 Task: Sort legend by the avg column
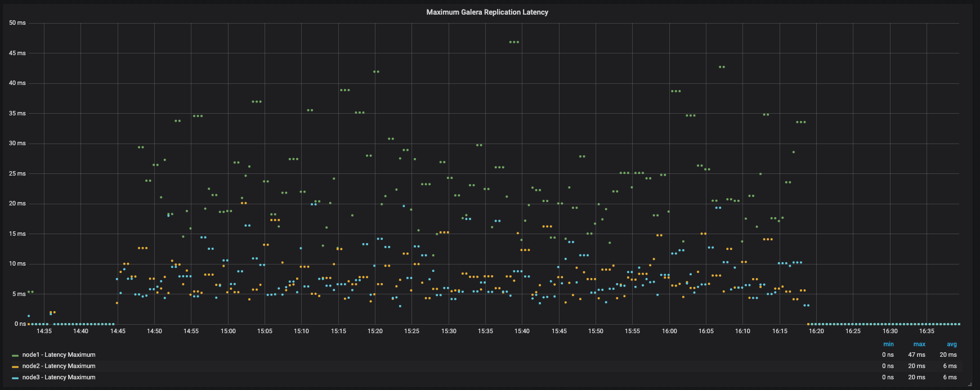point(951,344)
